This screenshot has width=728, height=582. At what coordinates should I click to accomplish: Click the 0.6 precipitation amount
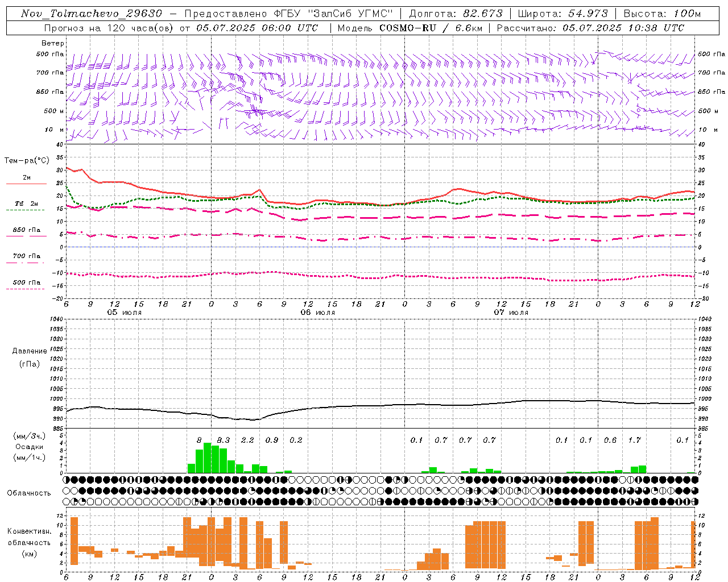[610, 440]
